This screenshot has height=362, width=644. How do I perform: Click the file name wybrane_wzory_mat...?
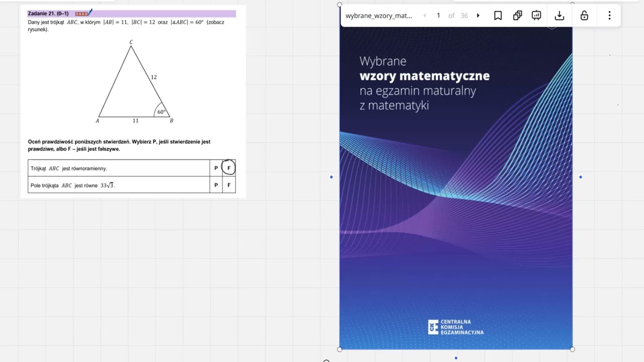pos(379,16)
